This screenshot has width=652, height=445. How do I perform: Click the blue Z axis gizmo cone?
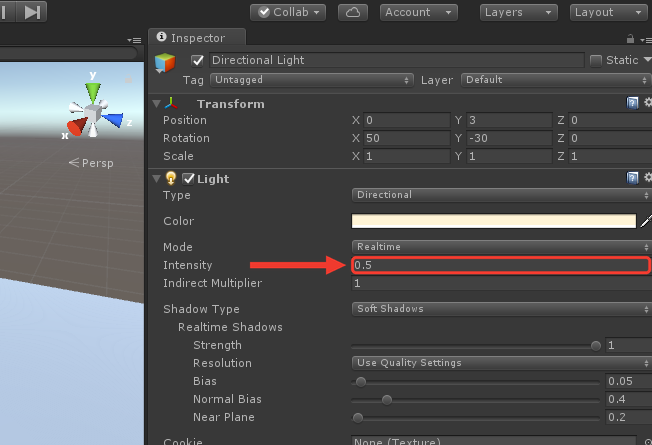pos(114,120)
